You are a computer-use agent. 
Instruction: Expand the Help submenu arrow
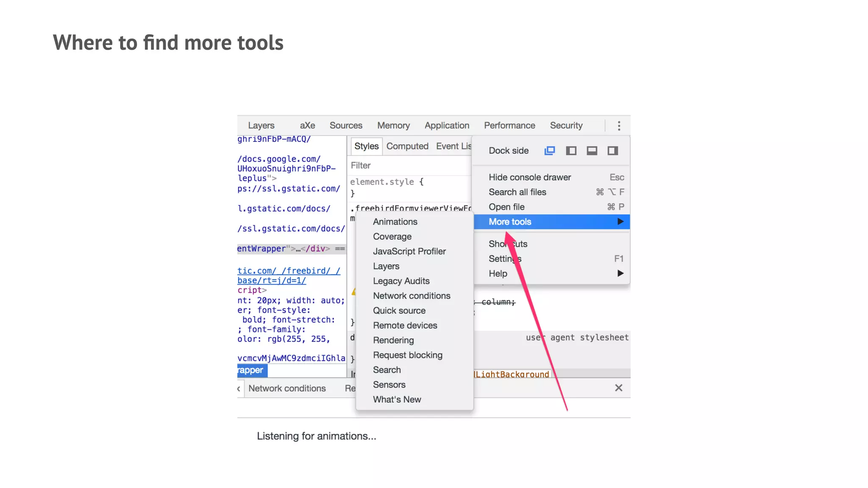(x=620, y=273)
